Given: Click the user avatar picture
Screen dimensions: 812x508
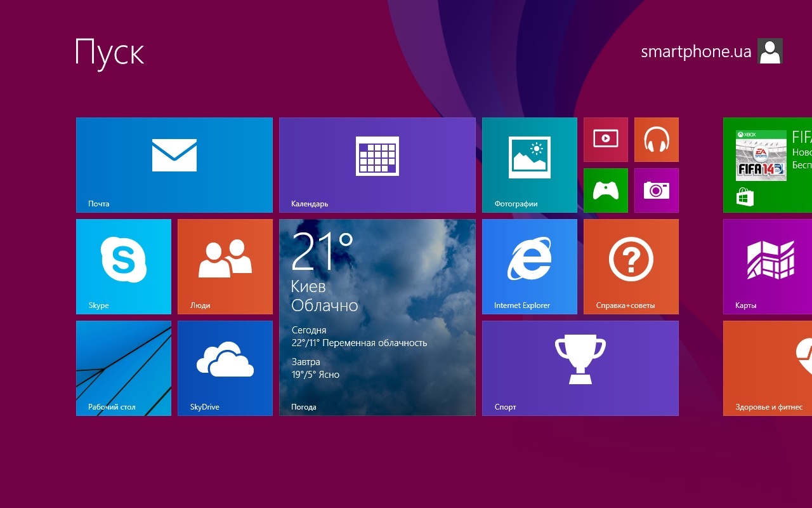Looking at the screenshot, I should (770, 51).
